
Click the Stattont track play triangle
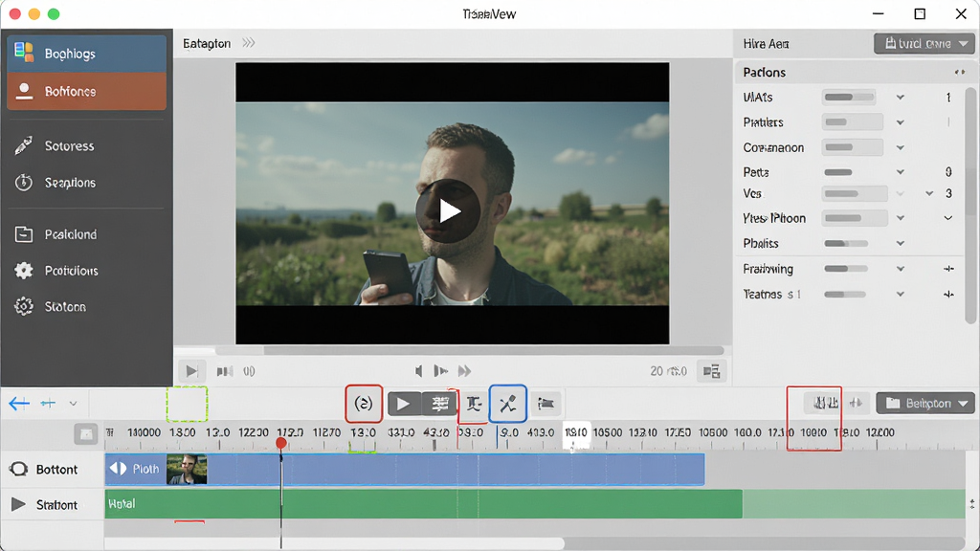pyautogui.click(x=19, y=504)
